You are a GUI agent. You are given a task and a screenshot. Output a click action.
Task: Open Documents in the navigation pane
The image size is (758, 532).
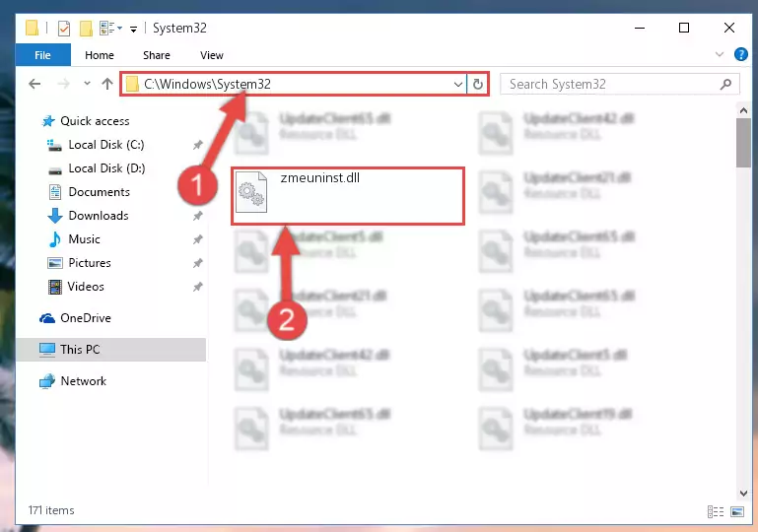[100, 192]
